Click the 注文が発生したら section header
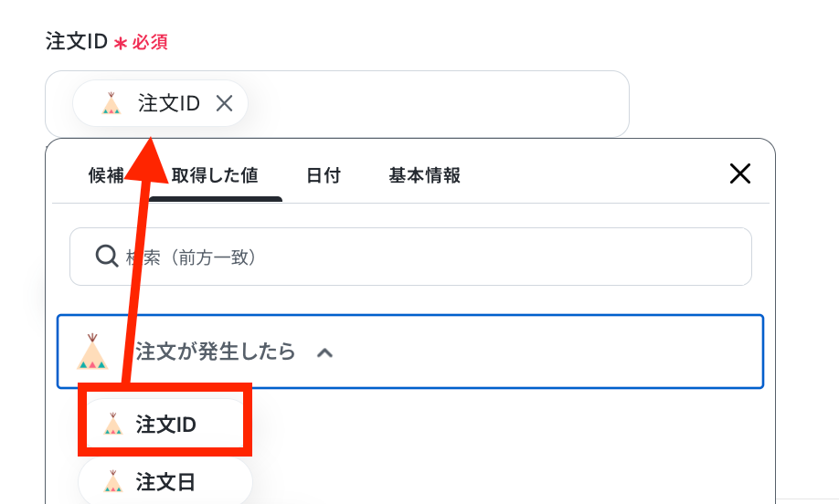 click(x=410, y=352)
